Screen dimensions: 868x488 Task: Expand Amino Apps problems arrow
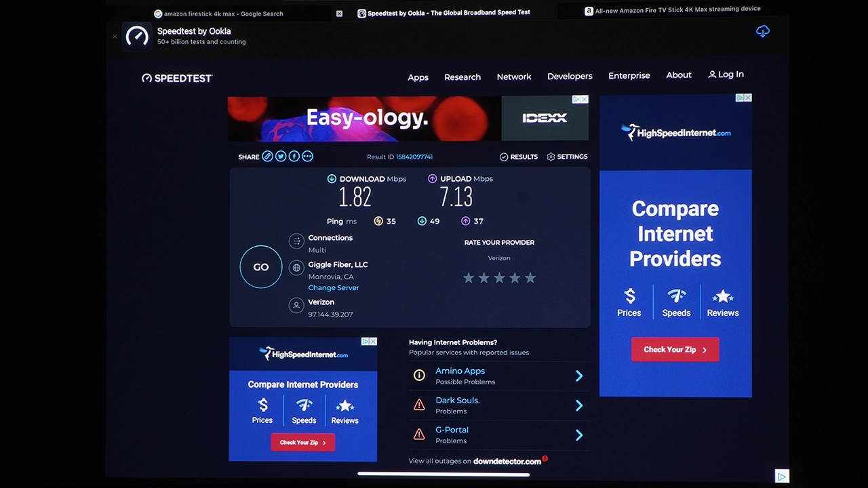click(x=579, y=376)
